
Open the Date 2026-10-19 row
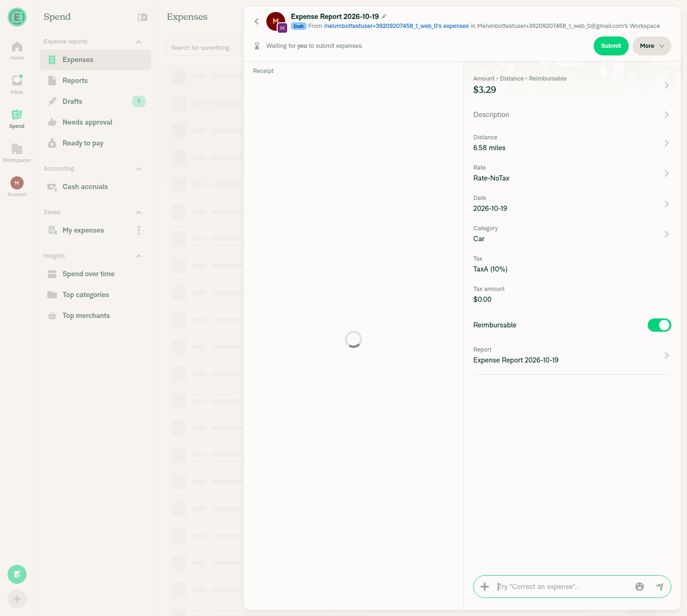[572, 204]
